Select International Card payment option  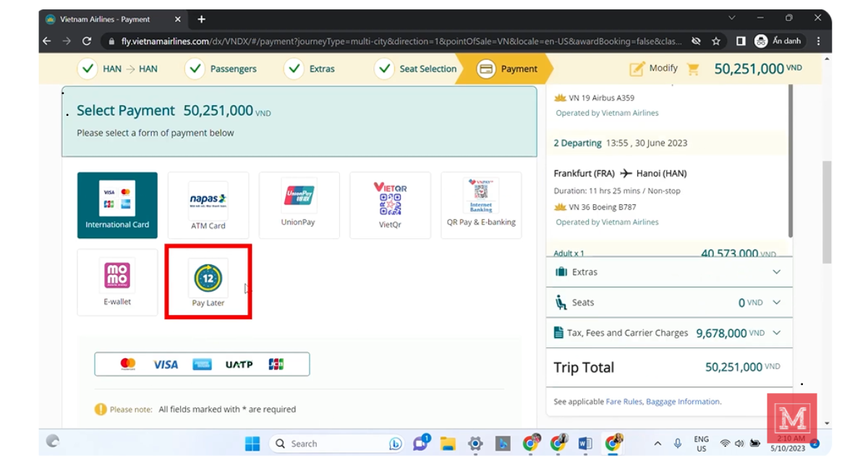[117, 206]
